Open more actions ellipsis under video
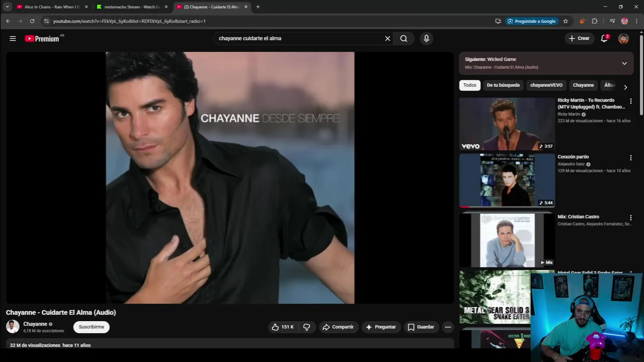Viewport: 644px width, 362px height. coord(448,327)
